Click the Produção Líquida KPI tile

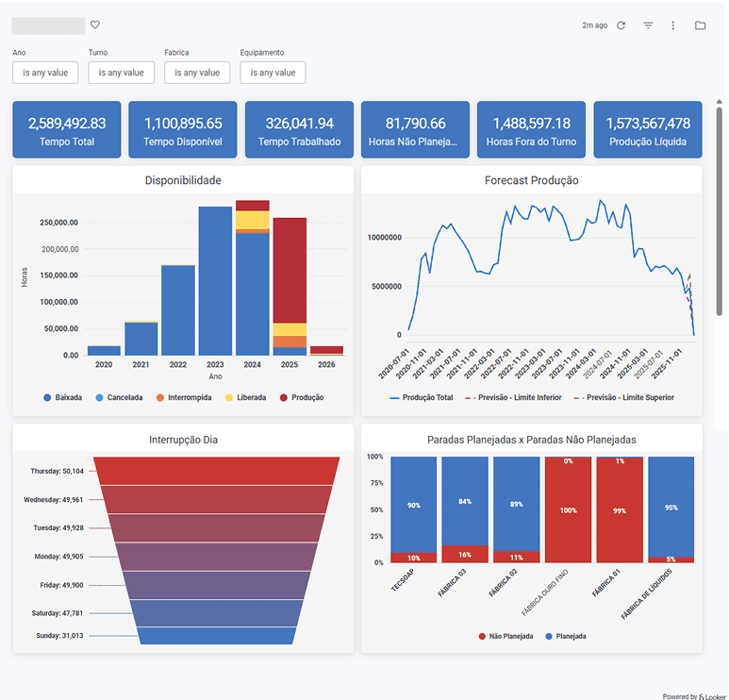(x=648, y=130)
